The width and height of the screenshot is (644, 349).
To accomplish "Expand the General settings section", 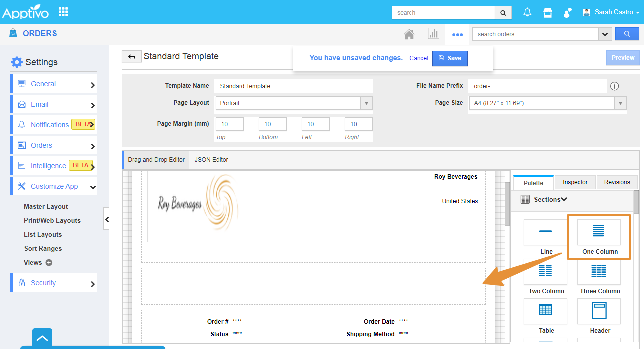I will point(54,84).
